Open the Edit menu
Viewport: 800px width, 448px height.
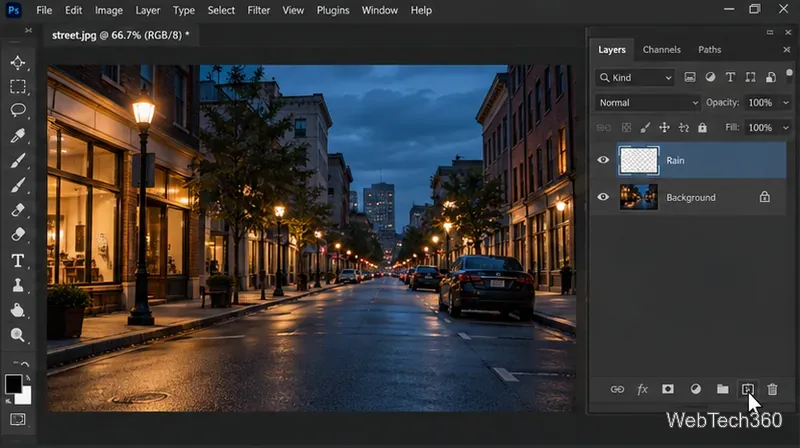[x=73, y=10]
